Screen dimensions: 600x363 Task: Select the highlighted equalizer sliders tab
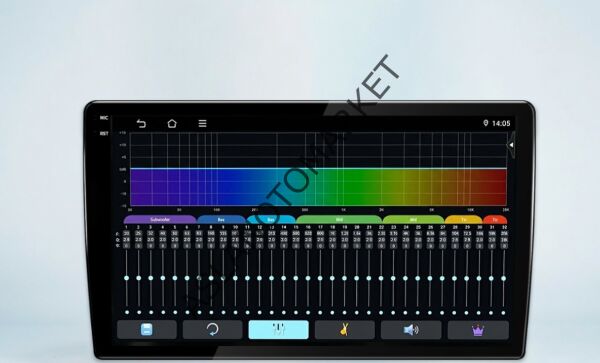tap(278, 329)
